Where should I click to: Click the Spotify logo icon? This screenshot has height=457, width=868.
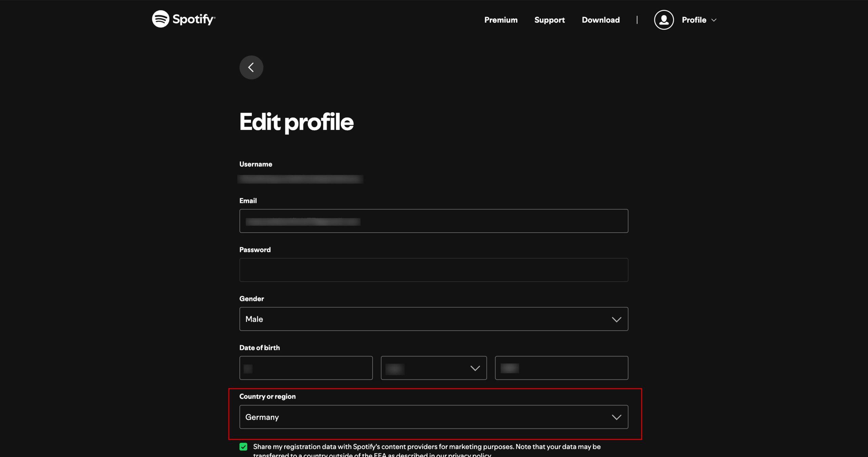point(160,19)
